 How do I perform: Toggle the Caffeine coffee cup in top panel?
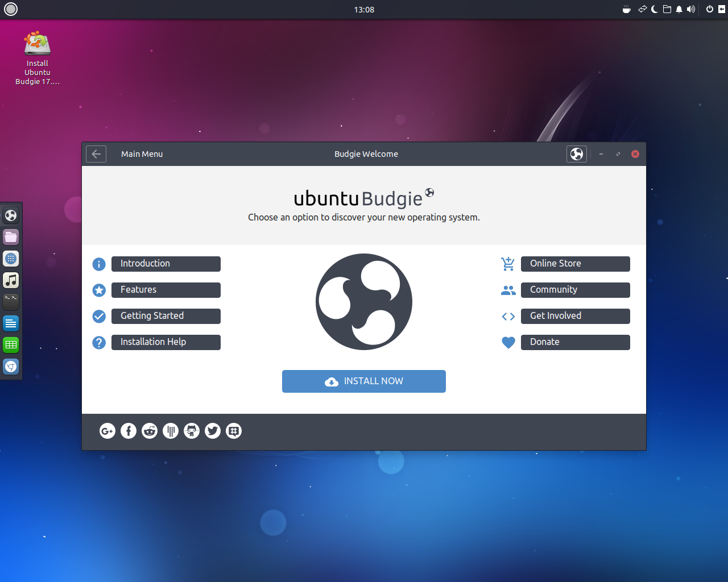pyautogui.click(x=626, y=9)
